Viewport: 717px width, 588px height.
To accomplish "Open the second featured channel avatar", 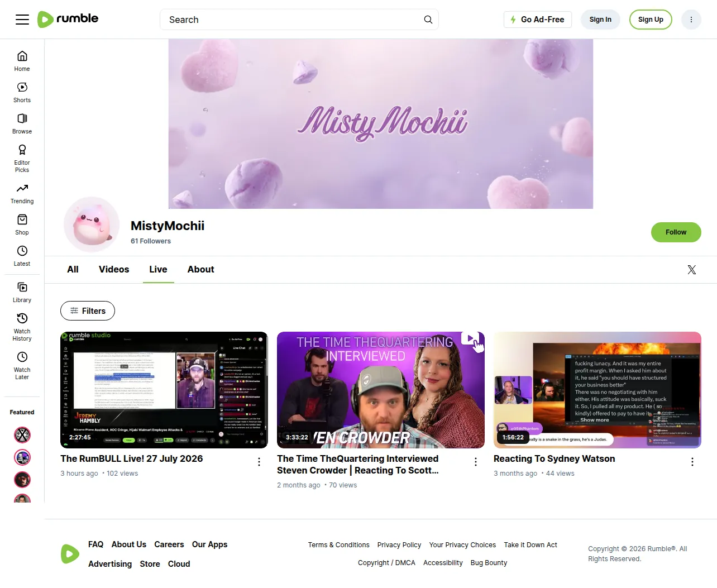I will pos(22,457).
